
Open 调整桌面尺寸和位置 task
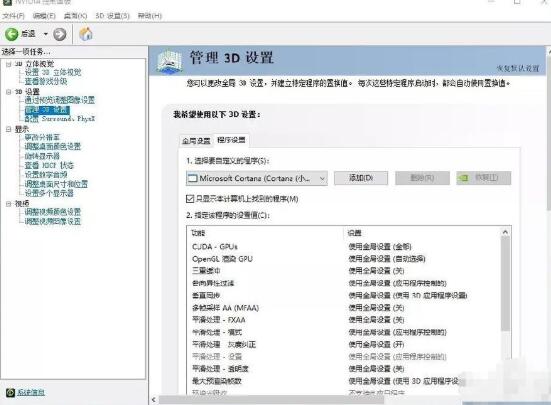56,184
